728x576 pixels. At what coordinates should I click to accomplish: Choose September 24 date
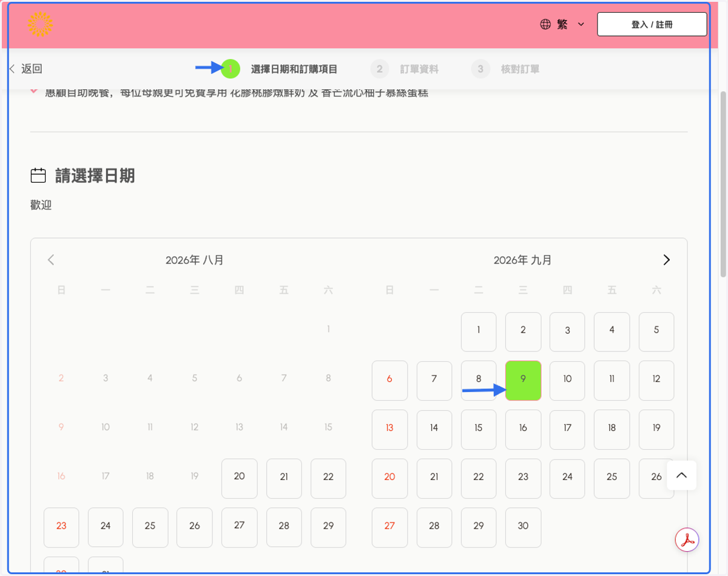click(567, 478)
